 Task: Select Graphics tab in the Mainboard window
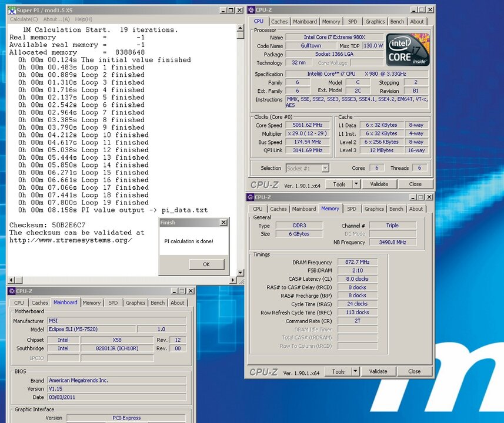pyautogui.click(x=135, y=303)
